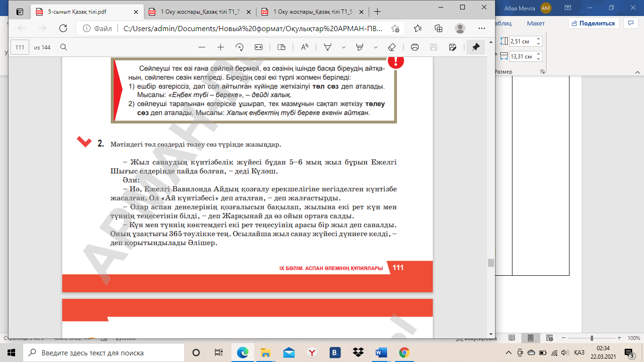
Task: Click Поделиться button in Word
Action: click(593, 23)
